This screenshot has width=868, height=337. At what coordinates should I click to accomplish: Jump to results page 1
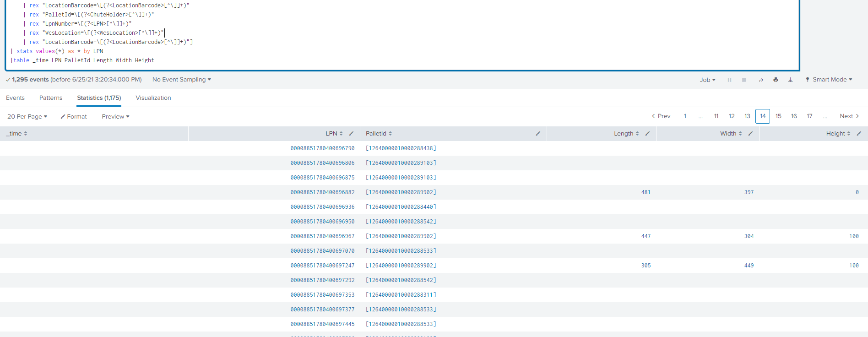pos(685,116)
